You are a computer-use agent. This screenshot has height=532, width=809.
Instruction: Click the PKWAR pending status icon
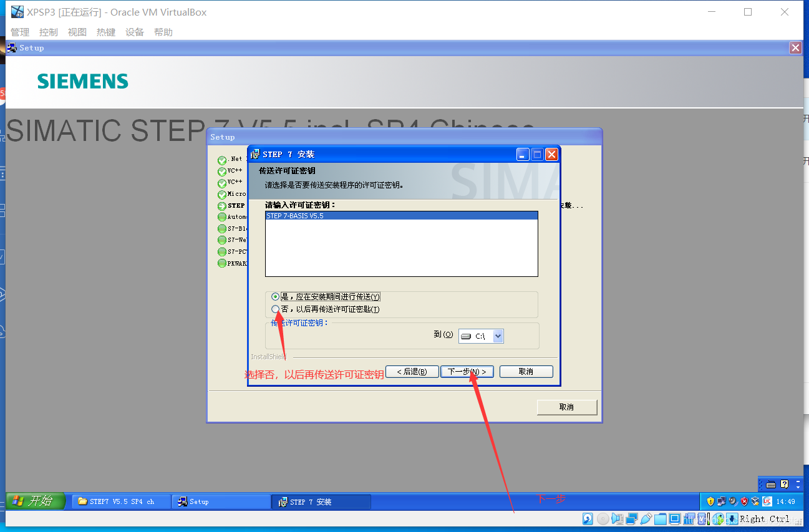pos(222,263)
